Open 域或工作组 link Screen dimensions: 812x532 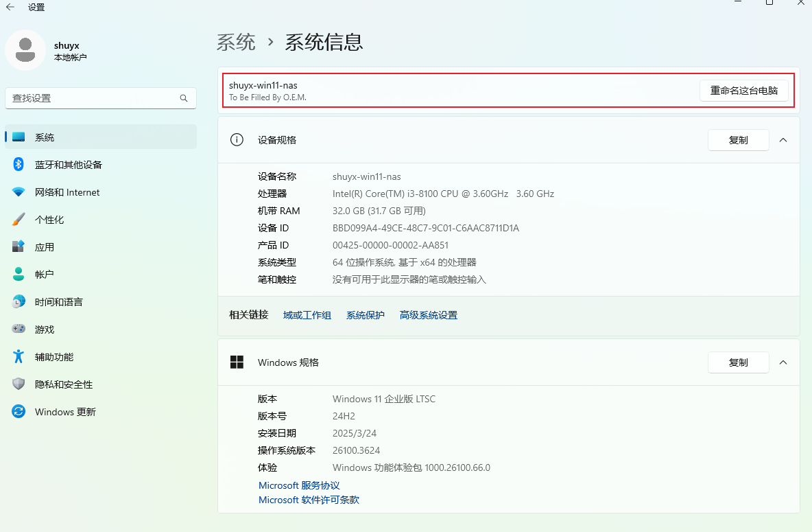(x=307, y=315)
